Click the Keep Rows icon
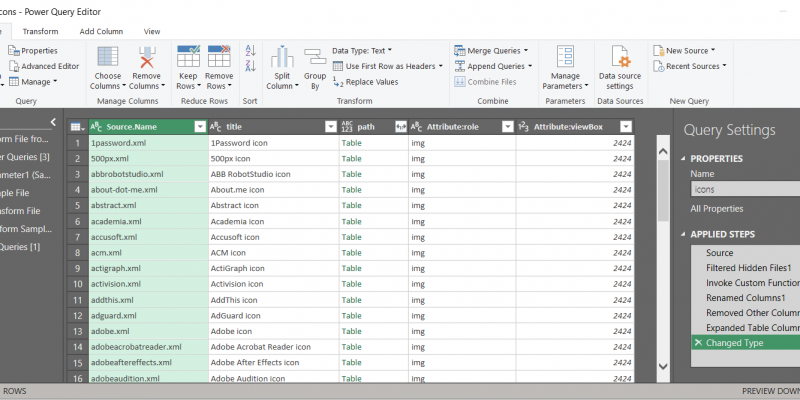Image resolution: width=800 pixels, height=400 pixels. click(188, 57)
